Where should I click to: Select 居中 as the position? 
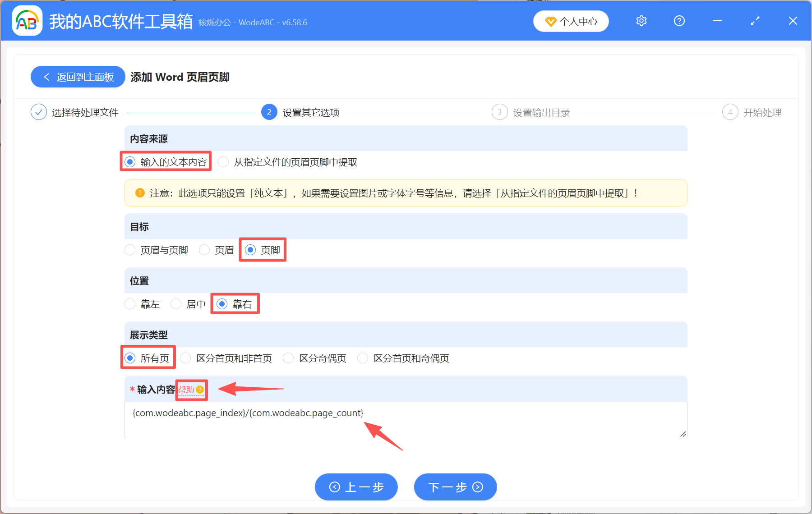(x=176, y=304)
